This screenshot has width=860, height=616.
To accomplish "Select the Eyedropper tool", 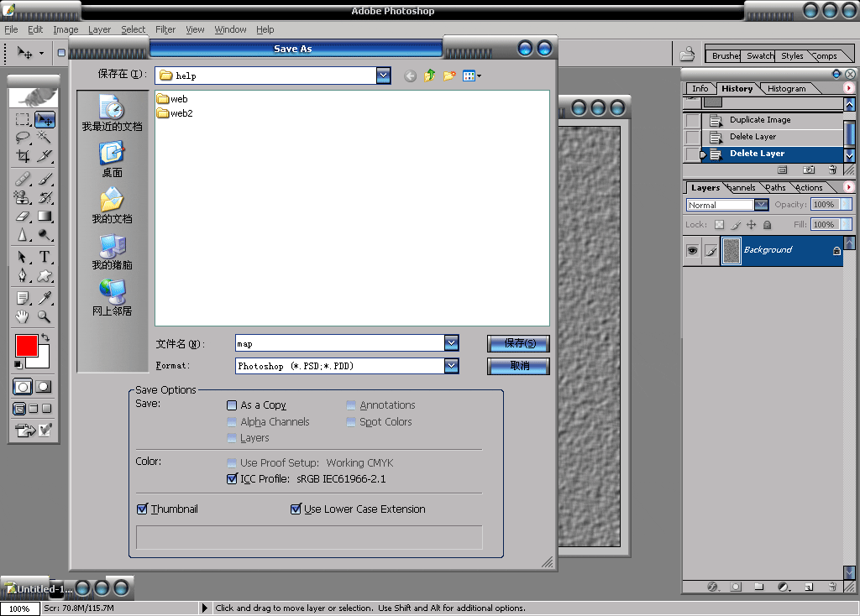I will tap(45, 298).
